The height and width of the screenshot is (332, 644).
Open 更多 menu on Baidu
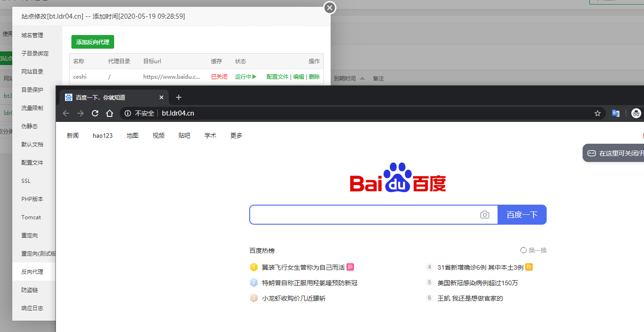pos(236,136)
